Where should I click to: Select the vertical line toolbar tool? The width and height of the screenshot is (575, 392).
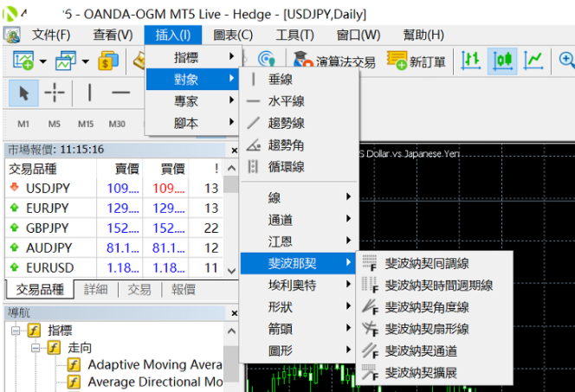89,93
